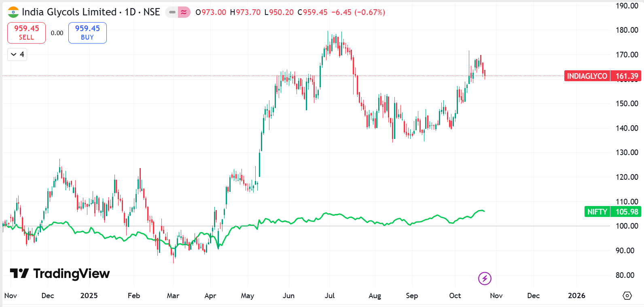
Task: Click the 959.45 SELL button
Action: pos(26,33)
